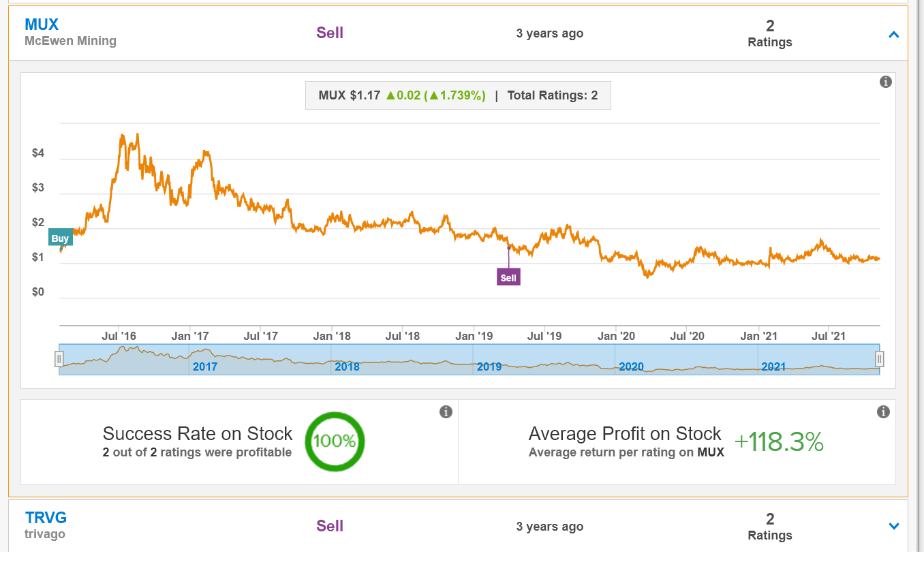Image resolution: width=924 pixels, height=562 pixels.
Task: Click the 3 years ago timestamp for TRVG
Action: pyautogui.click(x=549, y=527)
